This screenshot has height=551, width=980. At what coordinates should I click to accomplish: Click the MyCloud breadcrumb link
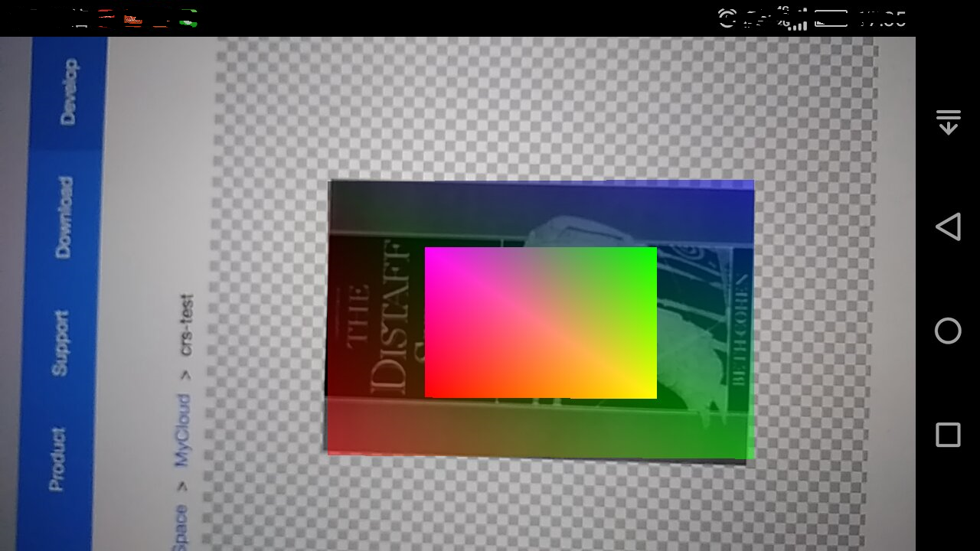(182, 430)
